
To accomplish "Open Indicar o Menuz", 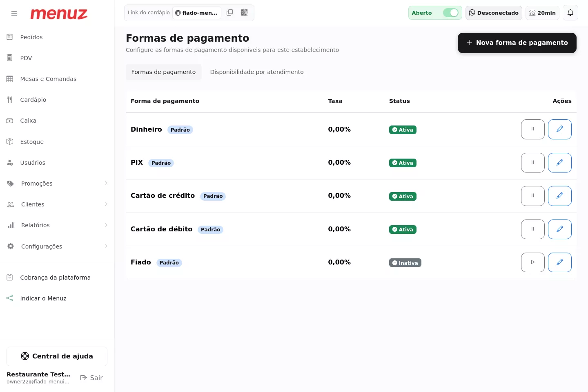I will pyautogui.click(x=57, y=298).
